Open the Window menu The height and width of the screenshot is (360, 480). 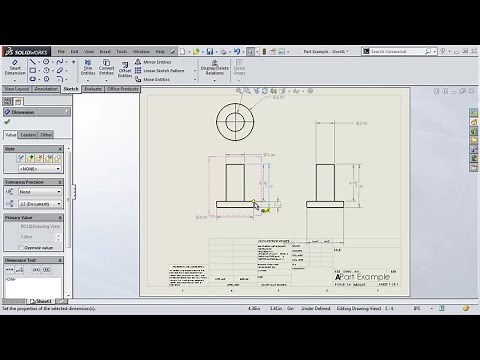point(141,52)
